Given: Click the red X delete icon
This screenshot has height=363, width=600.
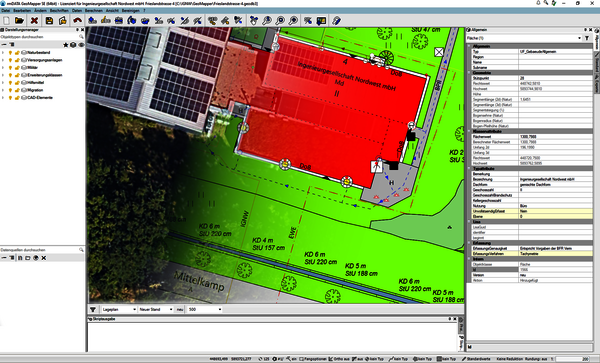Looking at the screenshot, I should (x=34, y=21).
